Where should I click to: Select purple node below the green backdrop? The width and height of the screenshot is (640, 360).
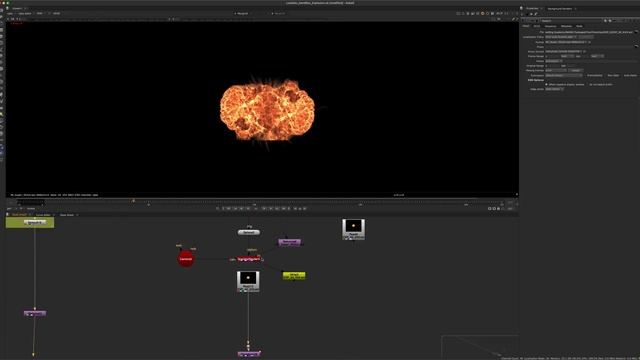pos(35,313)
